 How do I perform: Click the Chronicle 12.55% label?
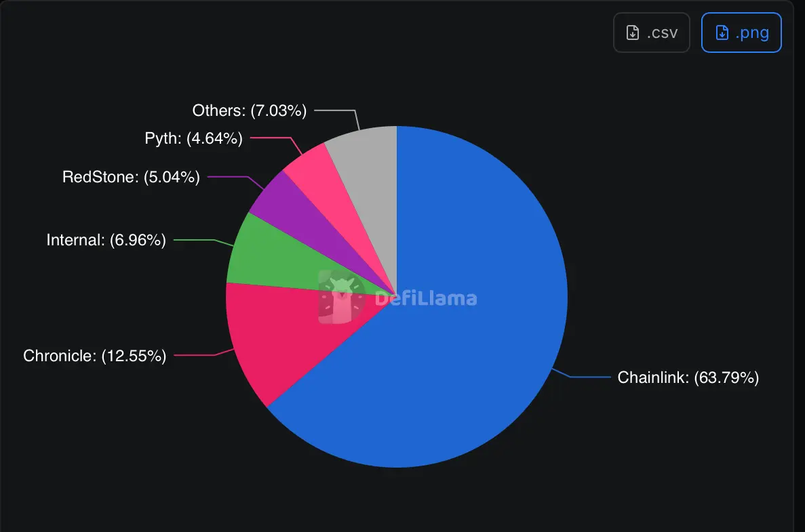pos(95,354)
